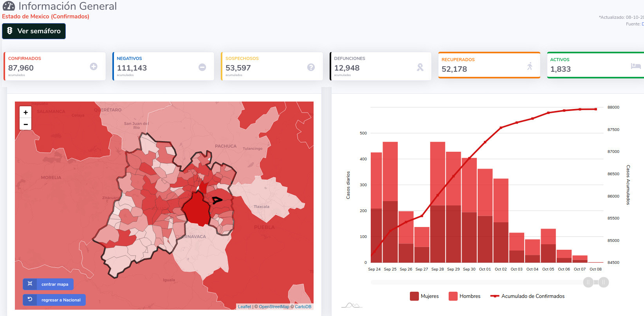Image resolution: width=644 pixels, height=316 pixels.
Task: Click the MORELIA label on map
Action: (51, 178)
